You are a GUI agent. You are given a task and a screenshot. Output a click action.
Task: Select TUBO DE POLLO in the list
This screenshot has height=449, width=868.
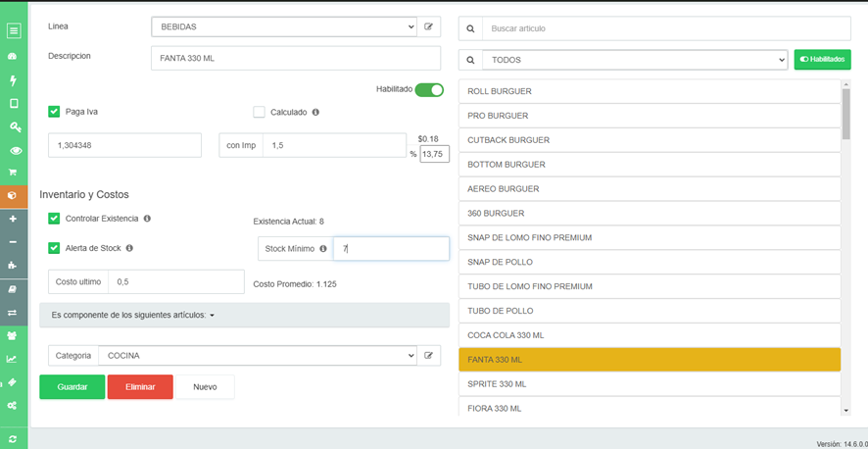click(x=650, y=311)
